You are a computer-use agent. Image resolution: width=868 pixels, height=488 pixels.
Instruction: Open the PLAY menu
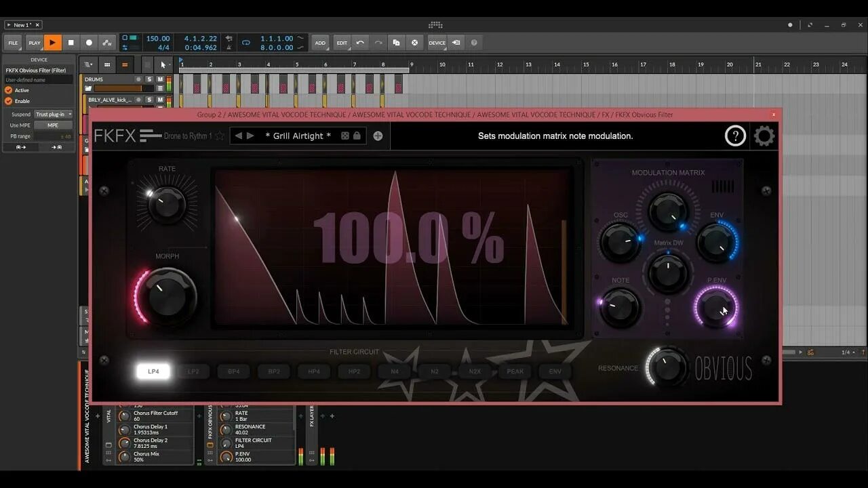(35, 43)
